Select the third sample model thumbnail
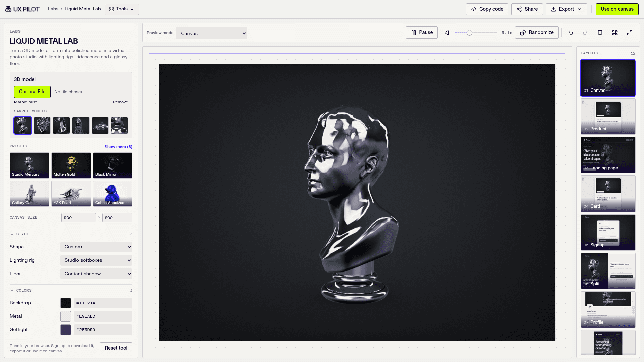This screenshot has width=644, height=362. [61, 125]
